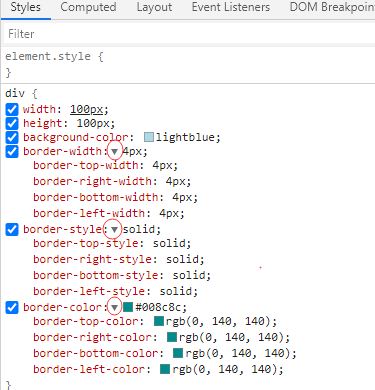Open the Computed tab
Viewport: 375px width, 390px height.
(x=88, y=8)
